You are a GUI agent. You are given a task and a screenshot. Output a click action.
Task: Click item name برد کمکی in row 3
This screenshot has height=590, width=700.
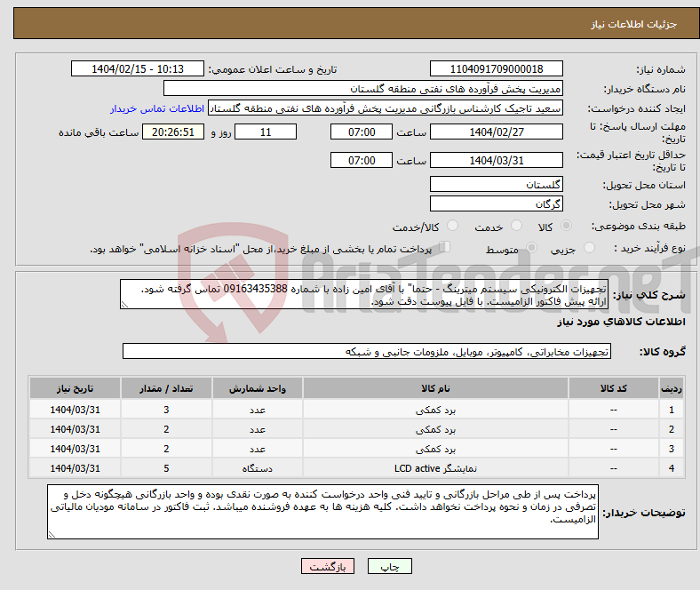coord(435,449)
